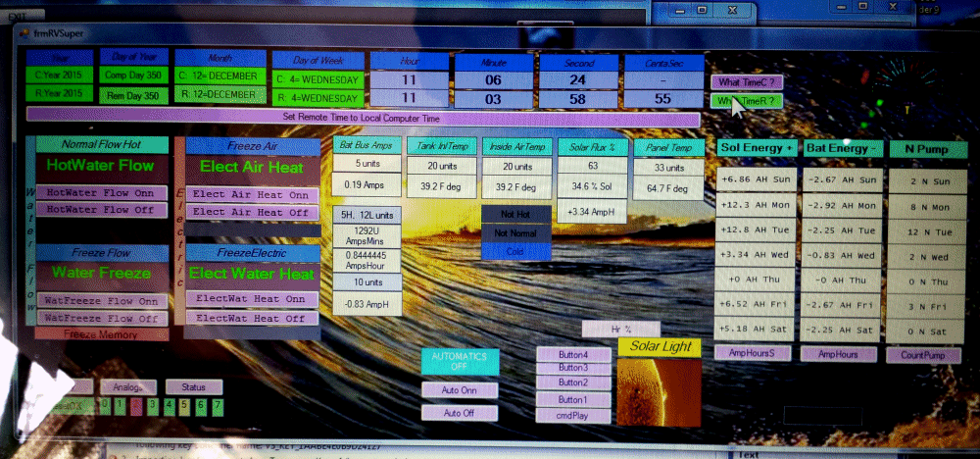Click HotWater Flow Off
Image resolution: width=980 pixels, height=459 pixels.
point(101,210)
